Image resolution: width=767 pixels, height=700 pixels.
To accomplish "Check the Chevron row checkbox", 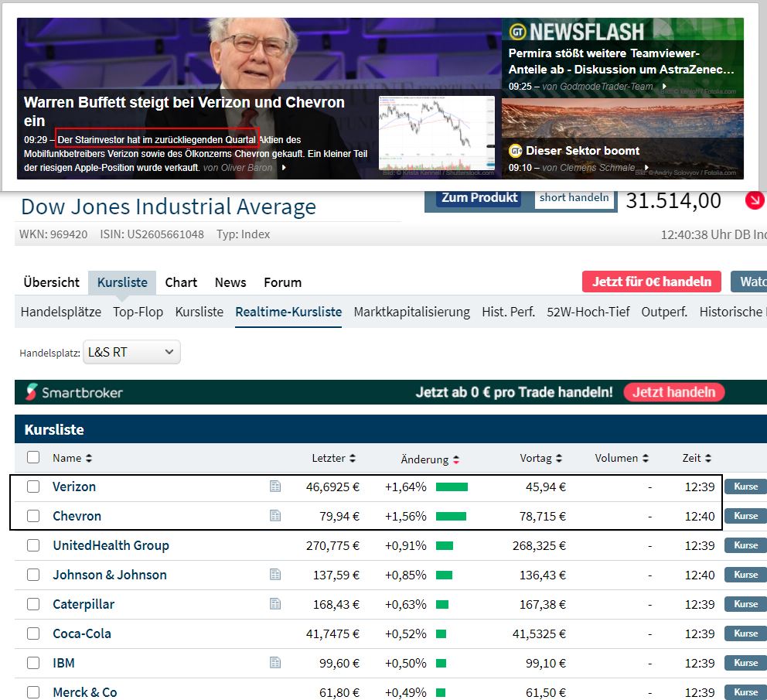I will coord(33,516).
